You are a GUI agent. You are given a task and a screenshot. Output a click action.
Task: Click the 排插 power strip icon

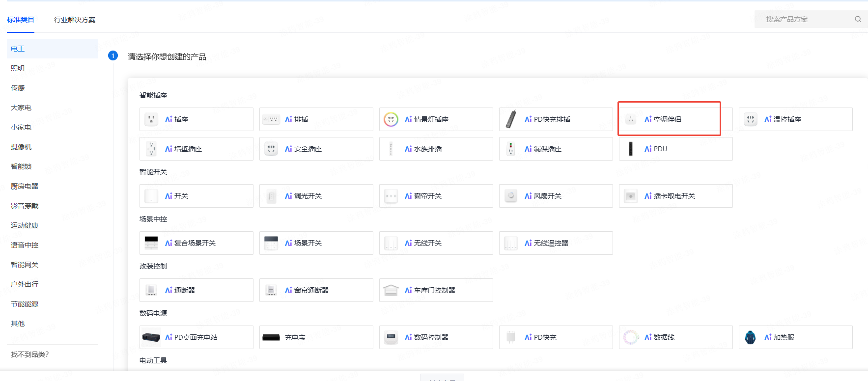click(271, 119)
